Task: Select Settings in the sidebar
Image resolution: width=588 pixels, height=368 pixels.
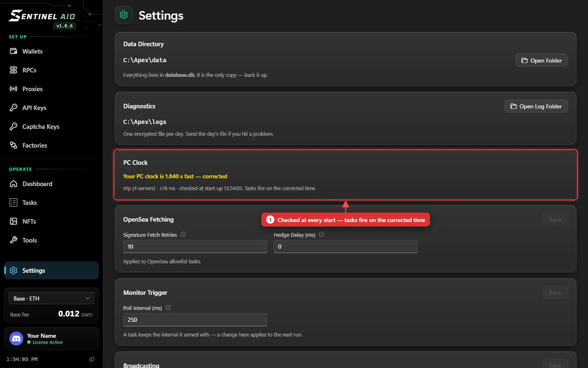Action: (x=51, y=270)
